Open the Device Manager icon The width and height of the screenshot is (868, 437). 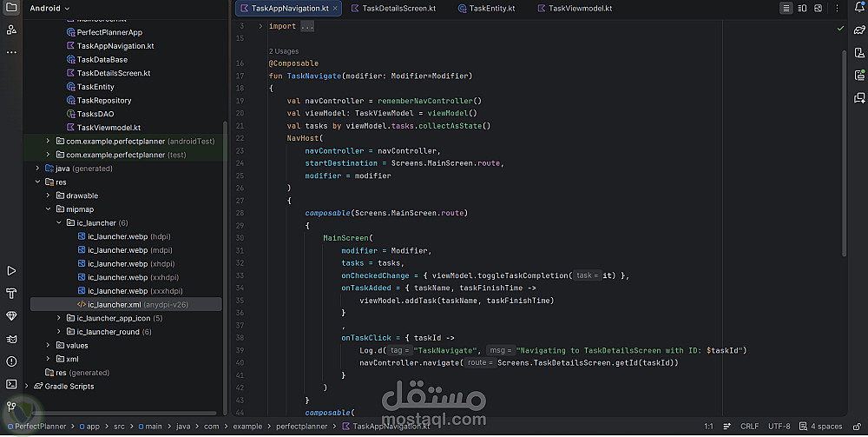859,53
